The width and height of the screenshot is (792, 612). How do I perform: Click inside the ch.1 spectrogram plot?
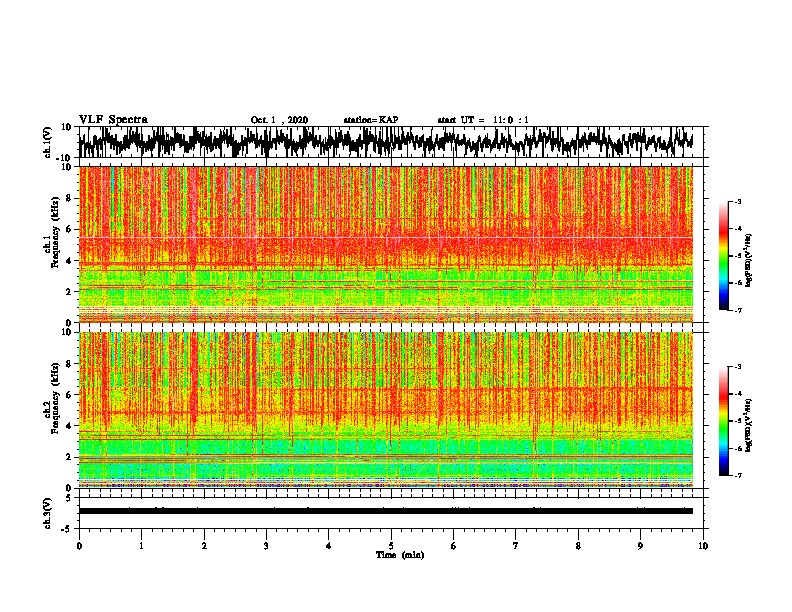pos(386,244)
